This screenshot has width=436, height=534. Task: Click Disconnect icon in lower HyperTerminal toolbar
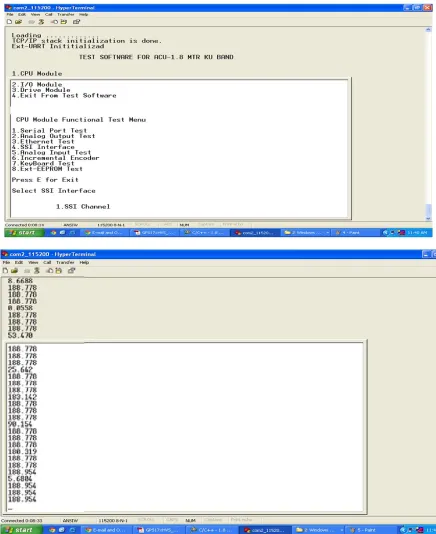(37, 271)
